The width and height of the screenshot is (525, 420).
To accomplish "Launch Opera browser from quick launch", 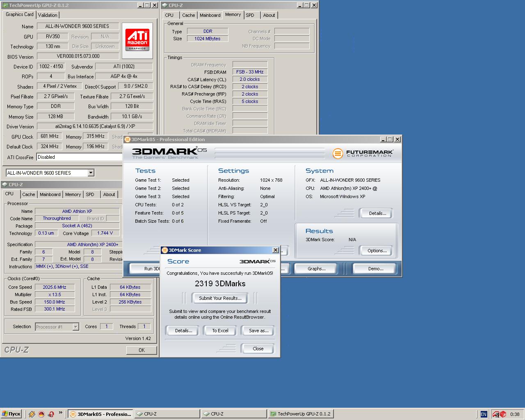I will click(51, 414).
